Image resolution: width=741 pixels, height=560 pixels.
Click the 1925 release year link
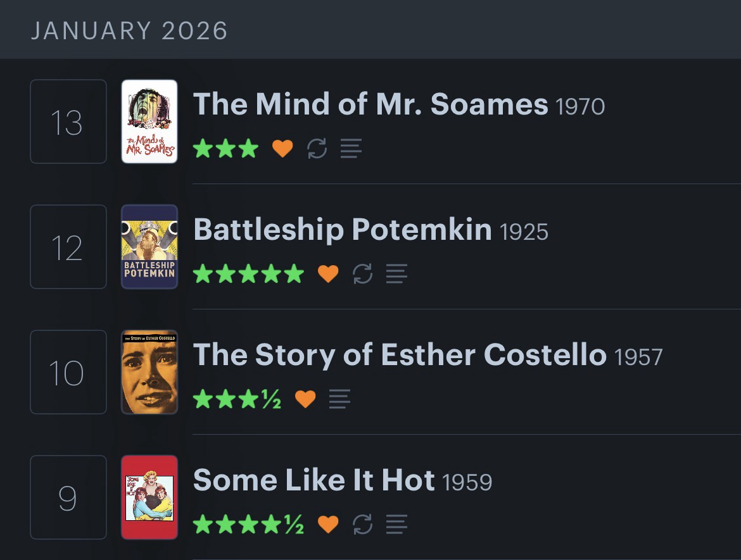524,232
